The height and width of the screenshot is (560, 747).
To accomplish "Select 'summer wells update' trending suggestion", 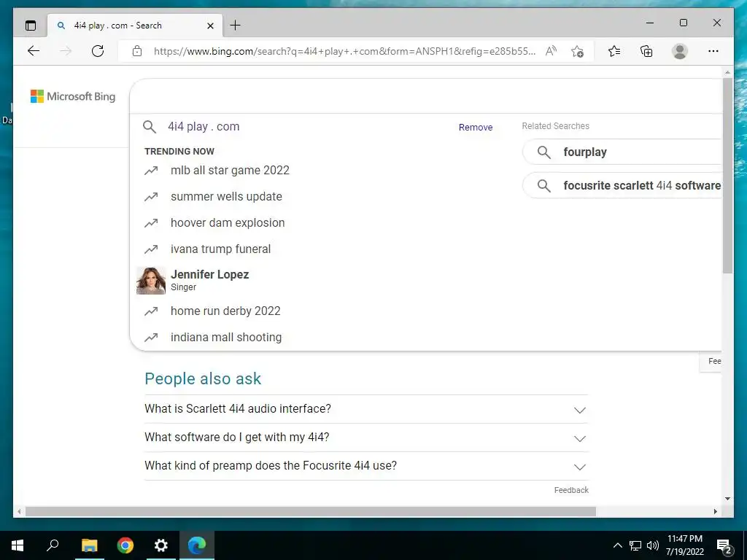I will point(226,197).
